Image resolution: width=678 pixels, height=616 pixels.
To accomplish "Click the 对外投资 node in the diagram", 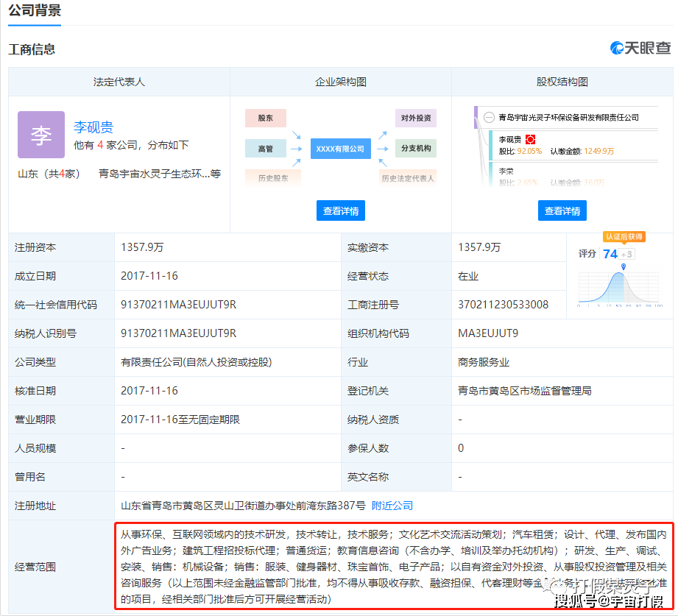I will coord(415,118).
